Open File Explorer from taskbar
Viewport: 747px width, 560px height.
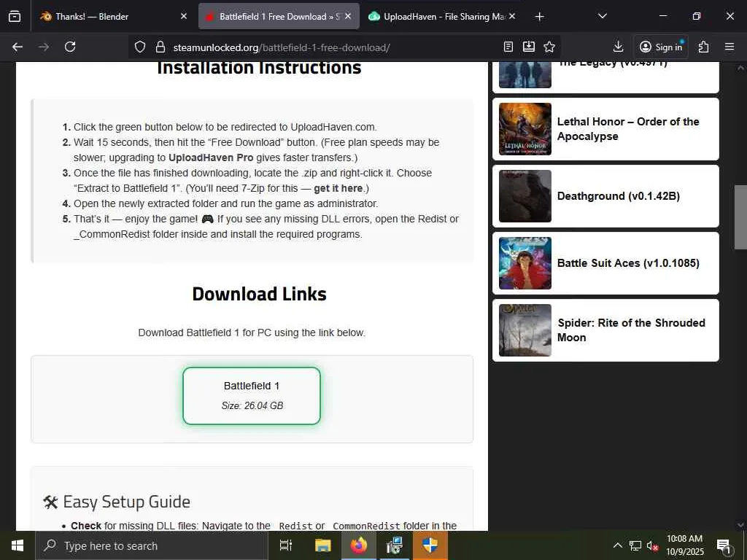point(323,545)
